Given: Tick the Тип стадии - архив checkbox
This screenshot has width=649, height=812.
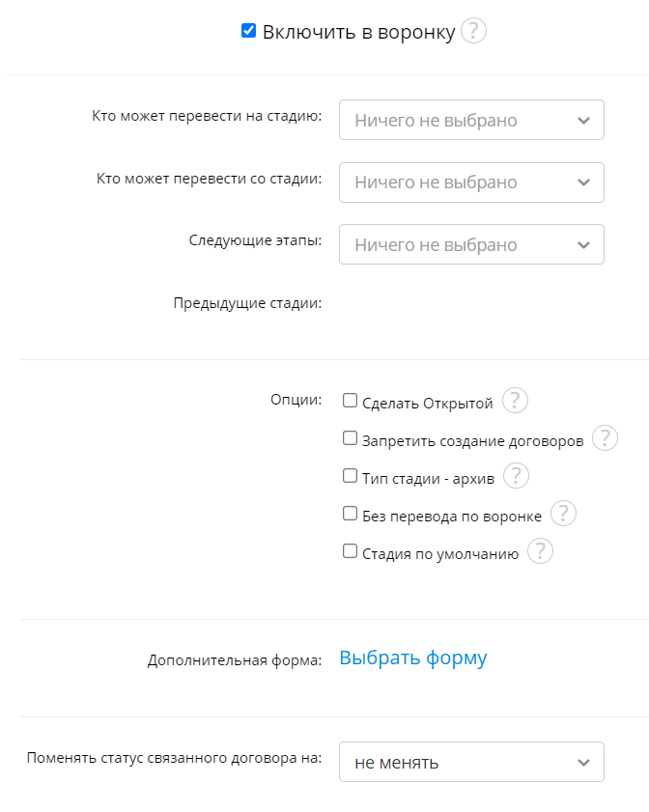Looking at the screenshot, I should click(351, 476).
